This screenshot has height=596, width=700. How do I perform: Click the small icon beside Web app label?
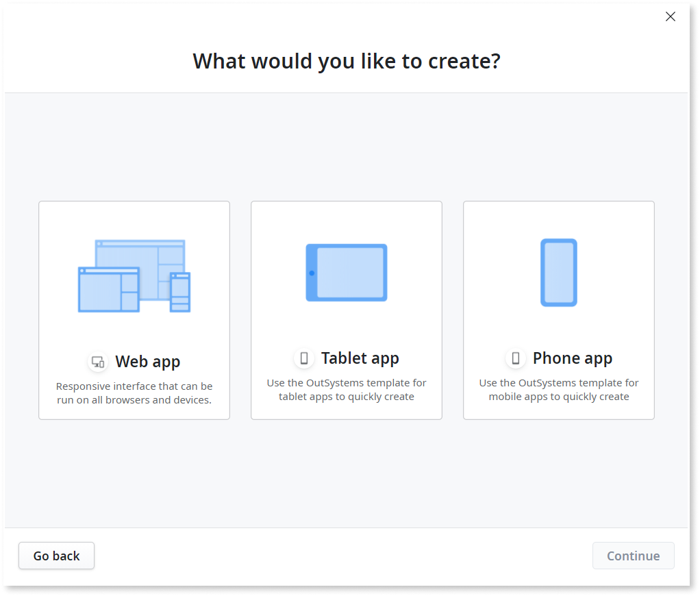point(97,362)
